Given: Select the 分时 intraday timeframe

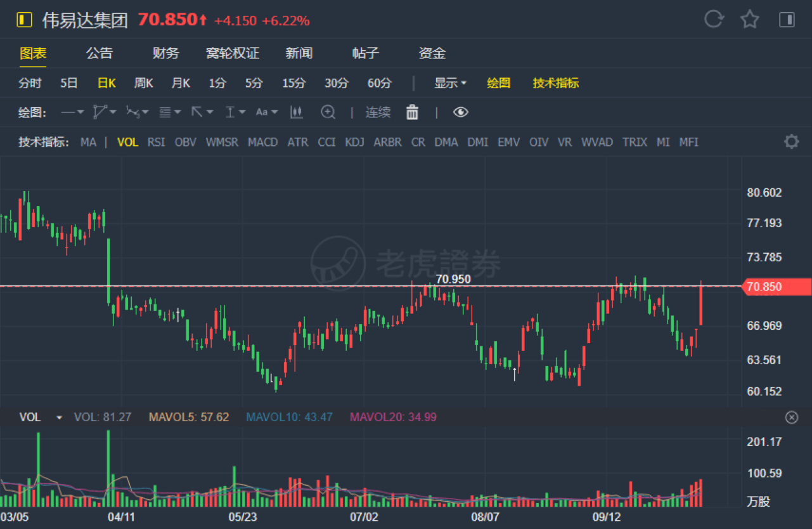Looking at the screenshot, I should pos(30,83).
